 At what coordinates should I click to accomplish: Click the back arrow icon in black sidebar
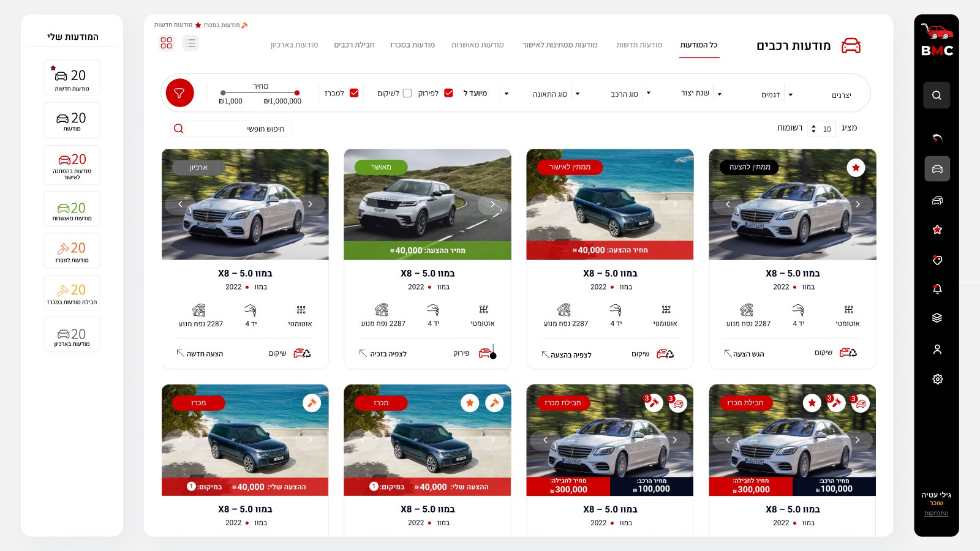[x=937, y=138]
